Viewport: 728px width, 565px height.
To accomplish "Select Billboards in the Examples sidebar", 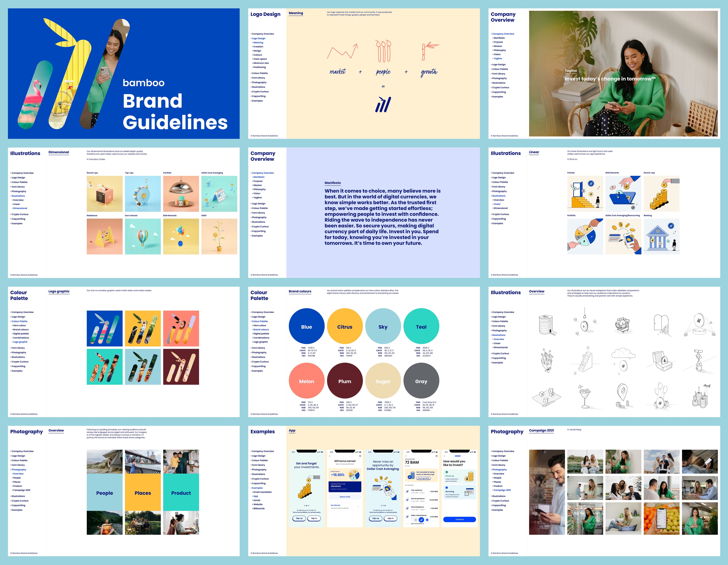I will (259, 508).
